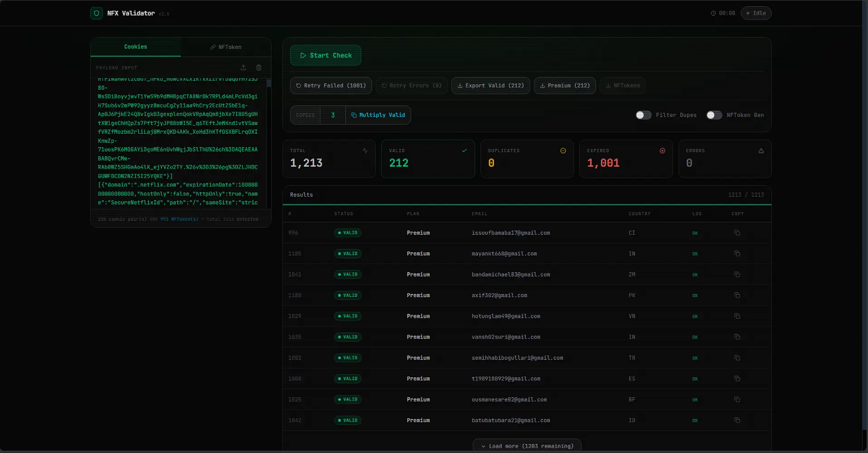This screenshot has height=453, width=868.
Task: Expand Load more (1203 remaining)
Action: click(x=527, y=446)
